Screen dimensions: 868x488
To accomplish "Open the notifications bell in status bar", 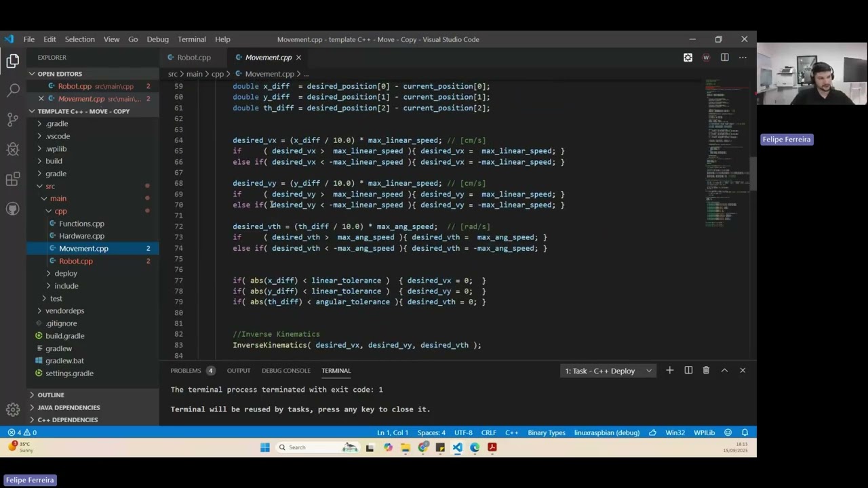I will pos(745,432).
